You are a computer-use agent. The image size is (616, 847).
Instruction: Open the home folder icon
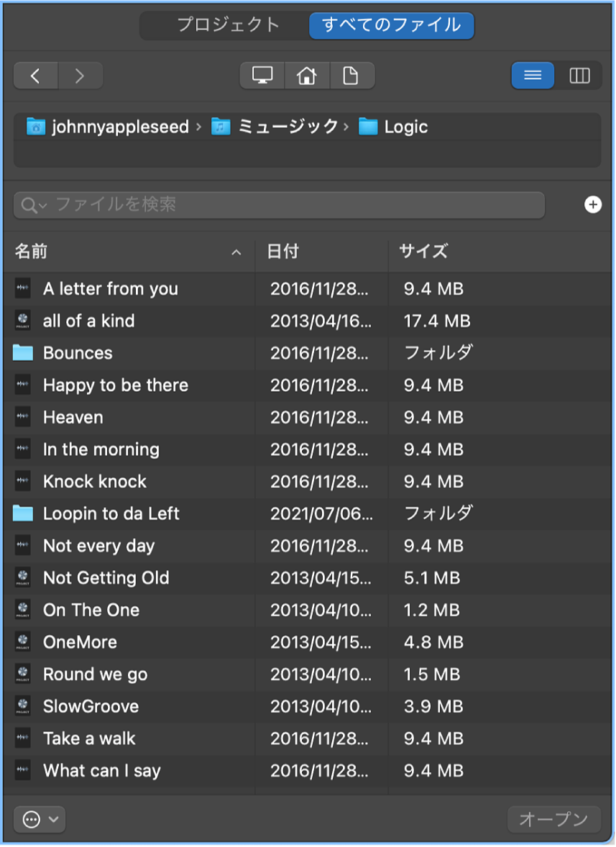(x=307, y=75)
